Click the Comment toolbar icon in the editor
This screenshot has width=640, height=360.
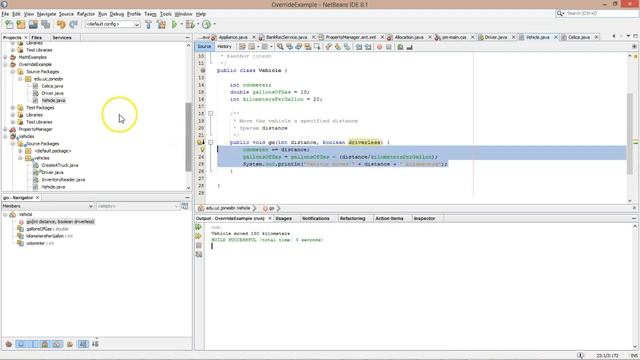(400, 47)
